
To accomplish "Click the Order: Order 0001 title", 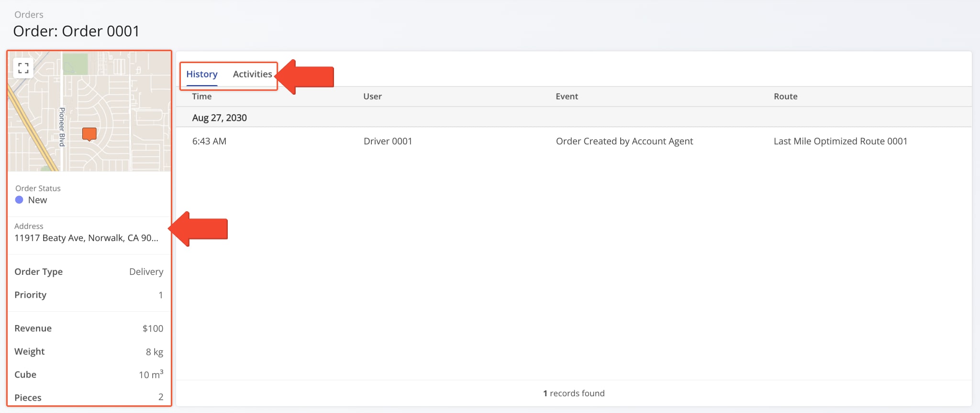I will (x=76, y=31).
